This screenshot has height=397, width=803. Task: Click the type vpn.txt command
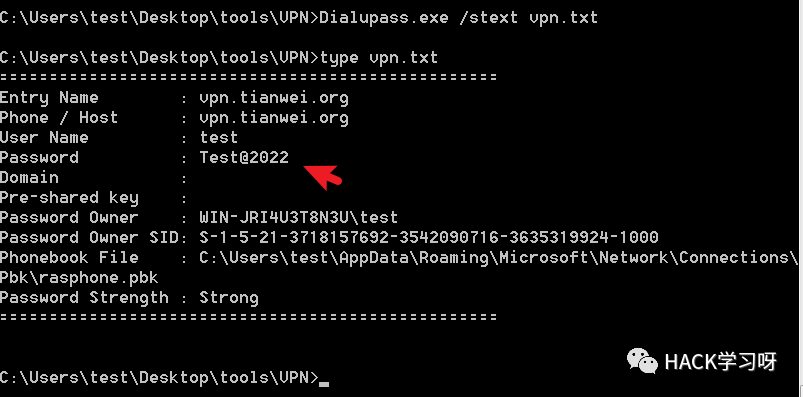378,58
